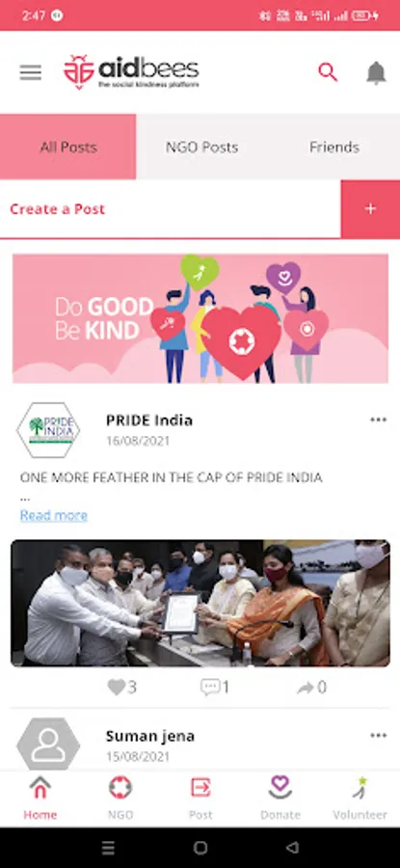This screenshot has height=868, width=400.
Task: Go to Donate in bottom navigation
Action: (280, 798)
